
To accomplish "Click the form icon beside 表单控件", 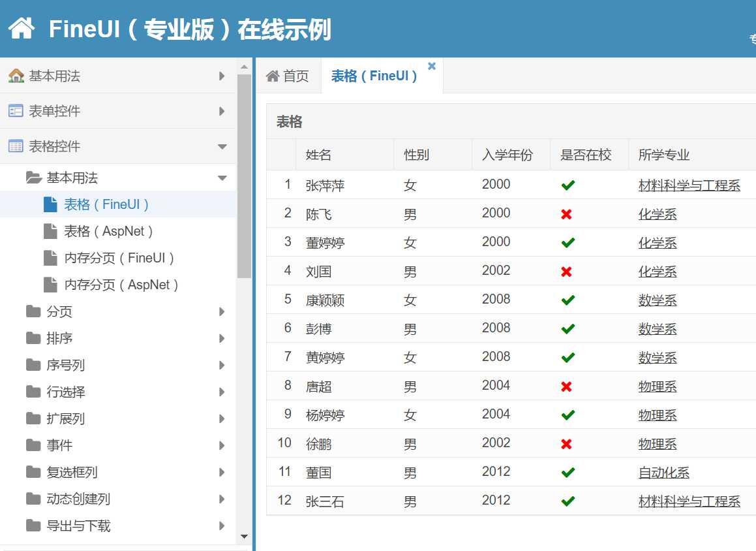I will pos(16,111).
